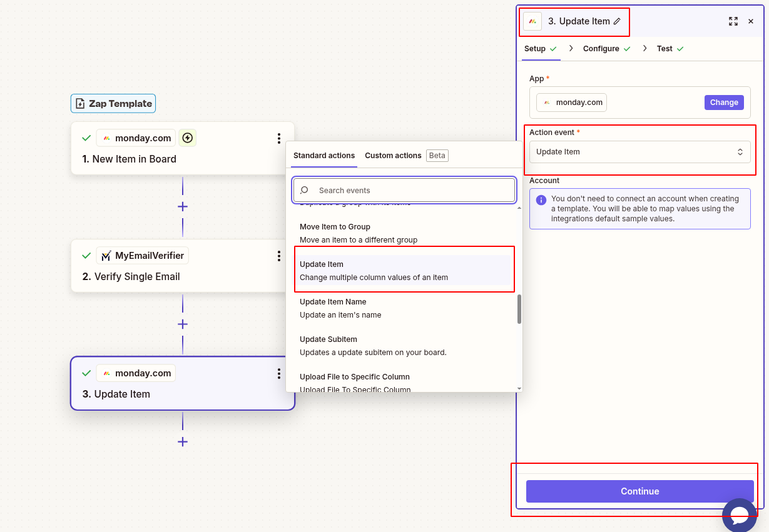Click the pencil icon to rename step
The image size is (769, 532).
coord(617,21)
